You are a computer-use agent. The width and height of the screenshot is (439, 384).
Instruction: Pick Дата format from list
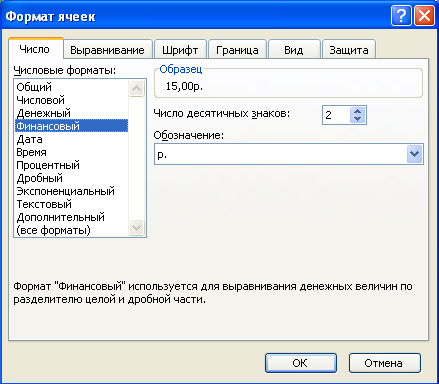[71, 139]
